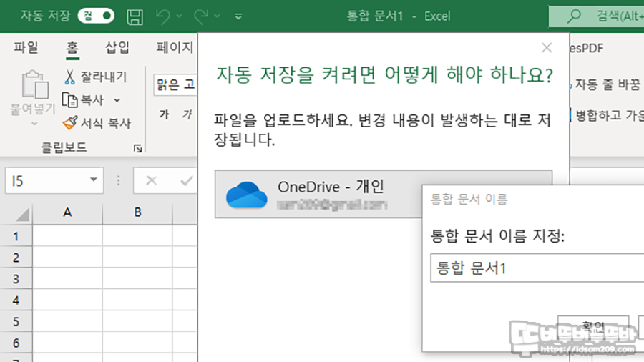Select row 6 header
This screenshot has height=362, width=644.
point(16,343)
